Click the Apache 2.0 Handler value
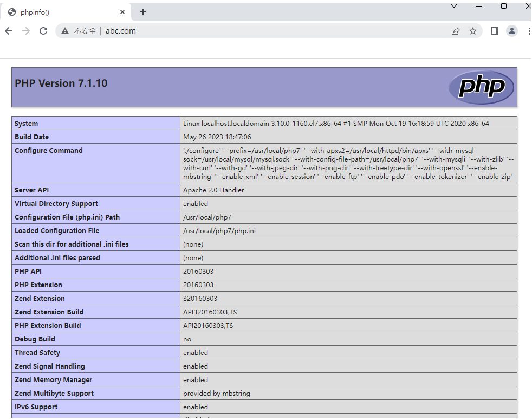Screen dimensions: 532x419 (213, 190)
